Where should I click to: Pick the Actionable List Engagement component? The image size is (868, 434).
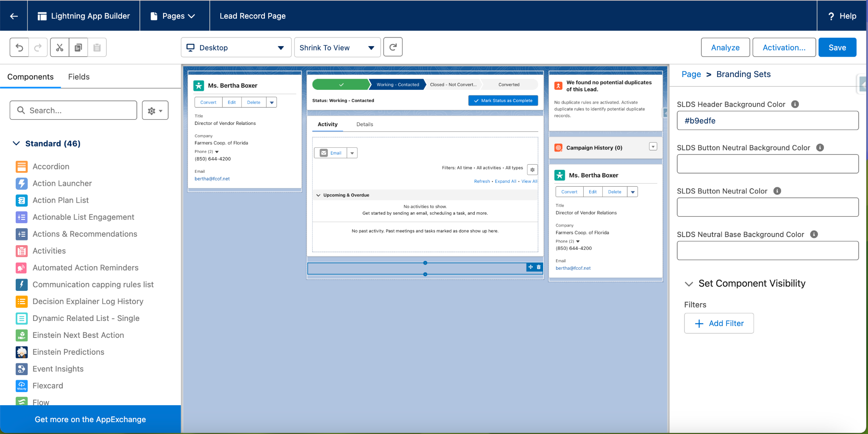(83, 217)
